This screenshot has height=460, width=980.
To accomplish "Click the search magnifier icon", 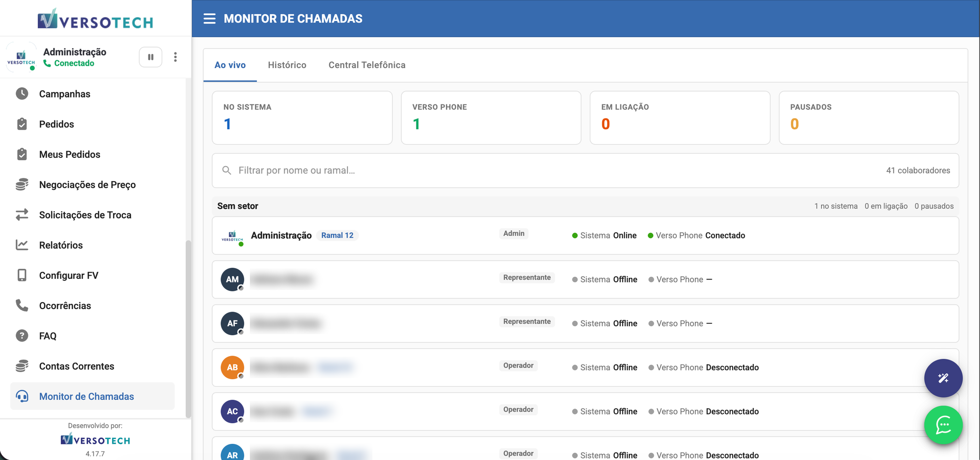I will 226,170.
